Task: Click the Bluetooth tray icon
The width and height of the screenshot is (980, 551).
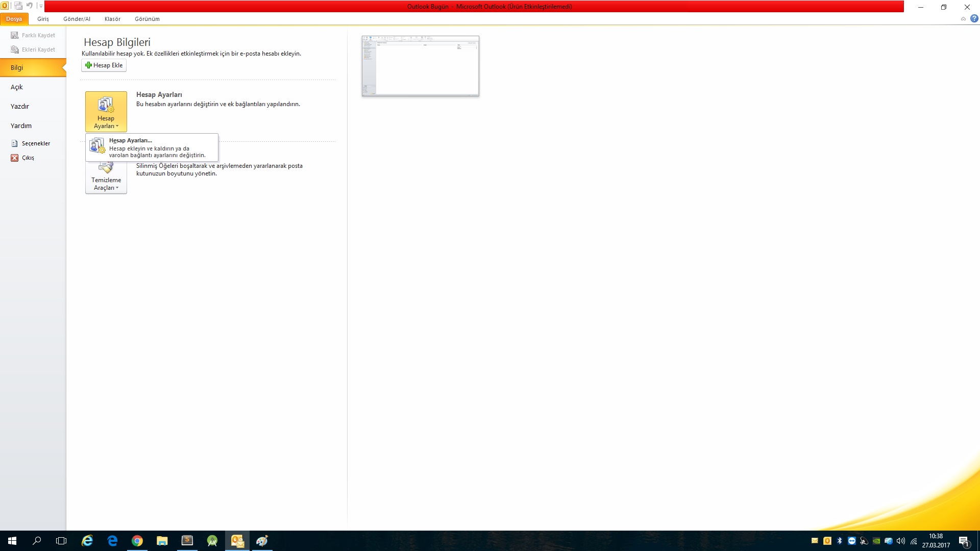Action: point(840,541)
